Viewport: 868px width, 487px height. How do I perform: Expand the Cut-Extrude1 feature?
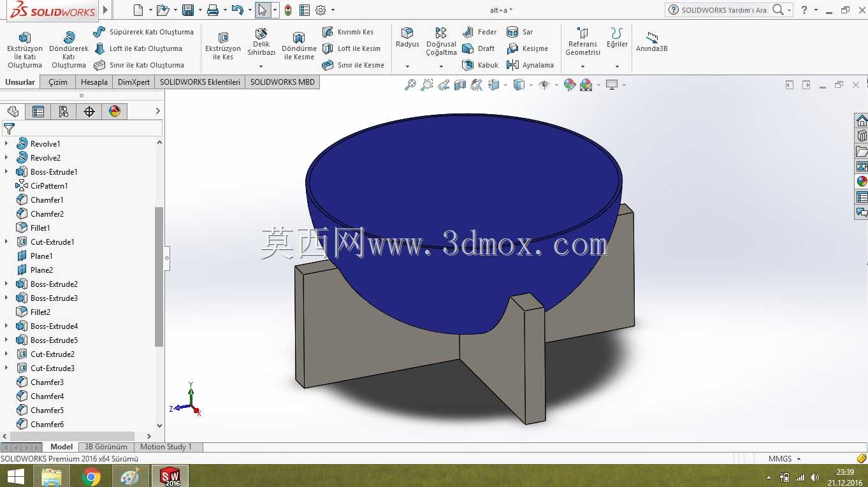tap(6, 242)
